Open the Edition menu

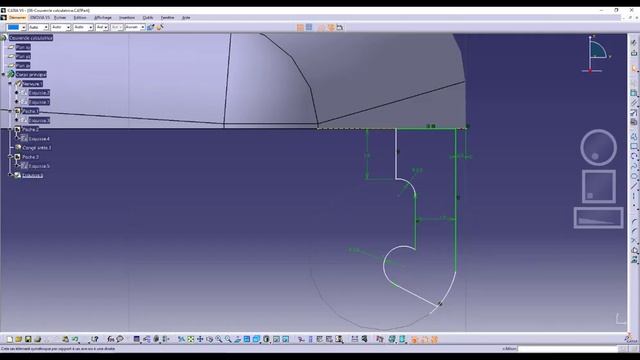pos(80,18)
